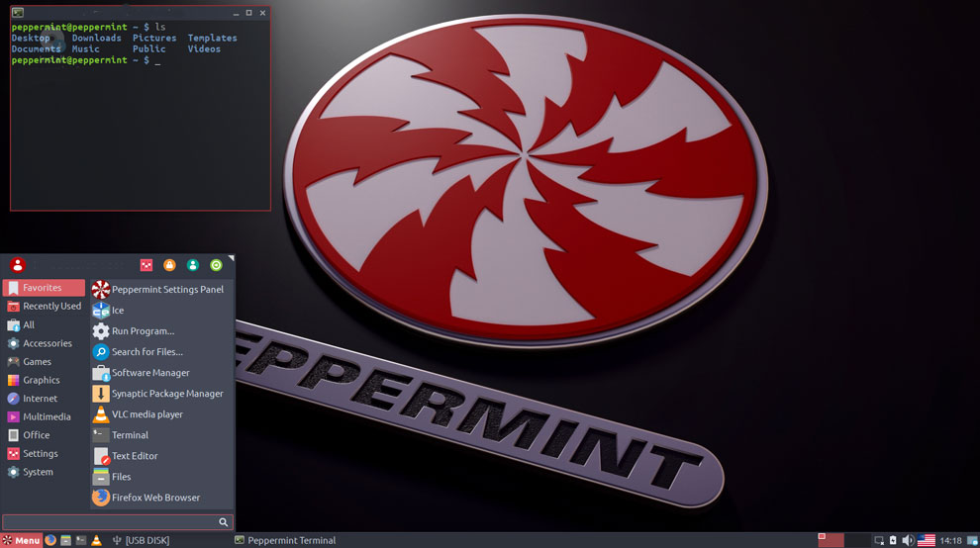
Task: Click 'Public' in the terminal output
Action: point(148,48)
